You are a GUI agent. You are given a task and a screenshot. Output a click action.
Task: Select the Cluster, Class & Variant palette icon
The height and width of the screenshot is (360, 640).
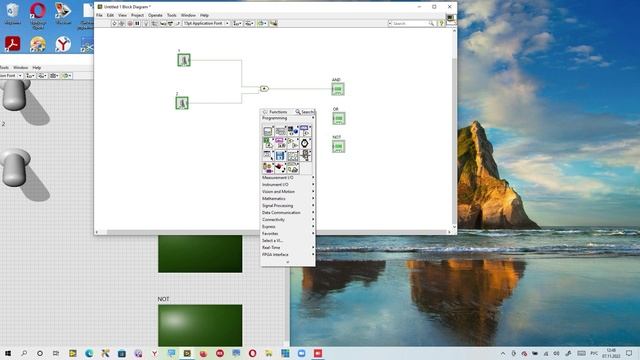[x=293, y=131]
